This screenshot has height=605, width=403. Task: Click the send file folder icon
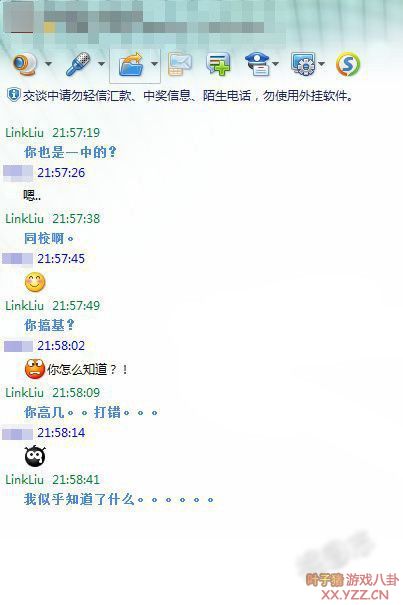pyautogui.click(x=130, y=64)
